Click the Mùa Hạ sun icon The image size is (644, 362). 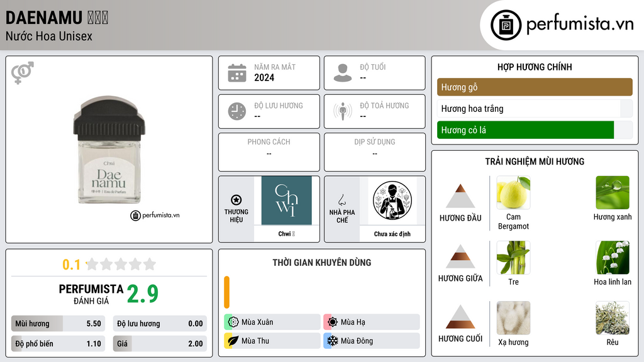(332, 322)
